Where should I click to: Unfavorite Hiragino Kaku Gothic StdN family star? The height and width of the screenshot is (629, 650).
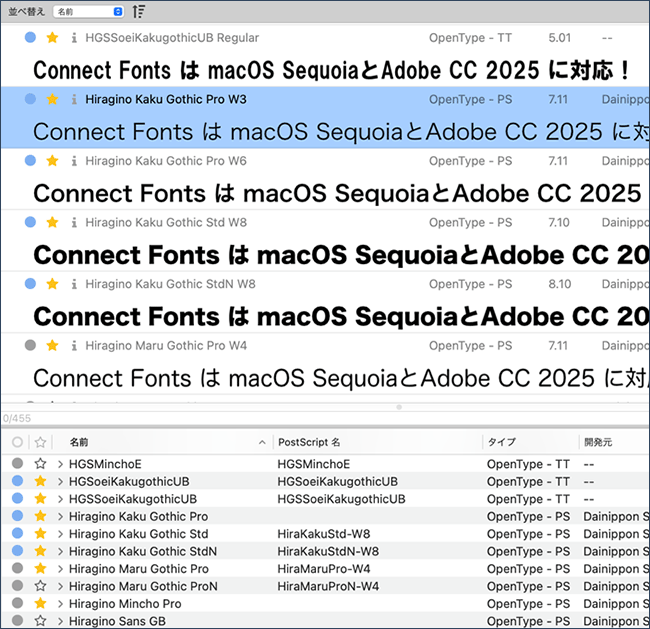40,550
